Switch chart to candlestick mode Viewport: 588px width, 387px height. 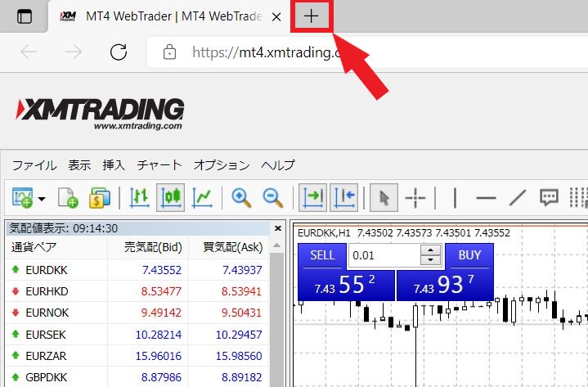click(171, 197)
